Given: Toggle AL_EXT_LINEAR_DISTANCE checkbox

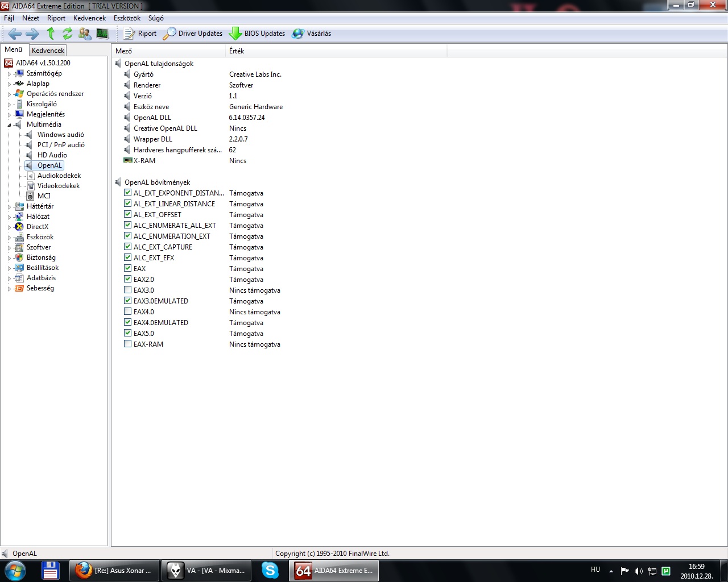Looking at the screenshot, I should click(127, 203).
